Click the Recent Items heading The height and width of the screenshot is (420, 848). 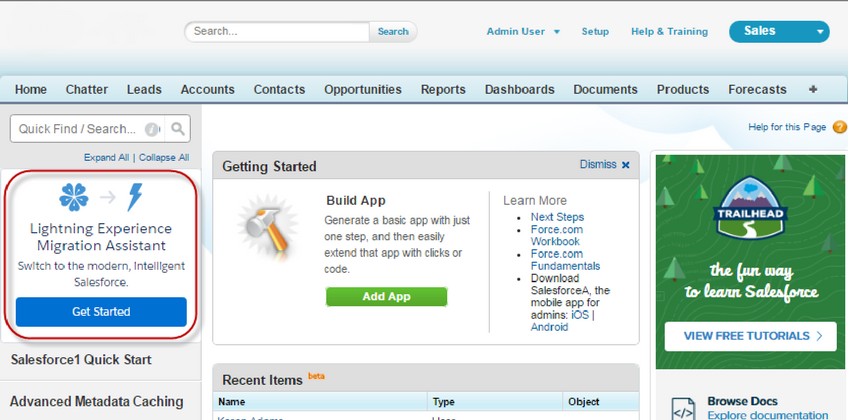(x=262, y=381)
